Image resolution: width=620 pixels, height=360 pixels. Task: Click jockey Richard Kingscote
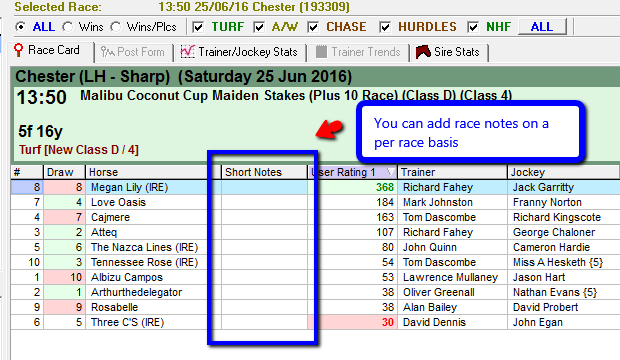click(x=557, y=217)
